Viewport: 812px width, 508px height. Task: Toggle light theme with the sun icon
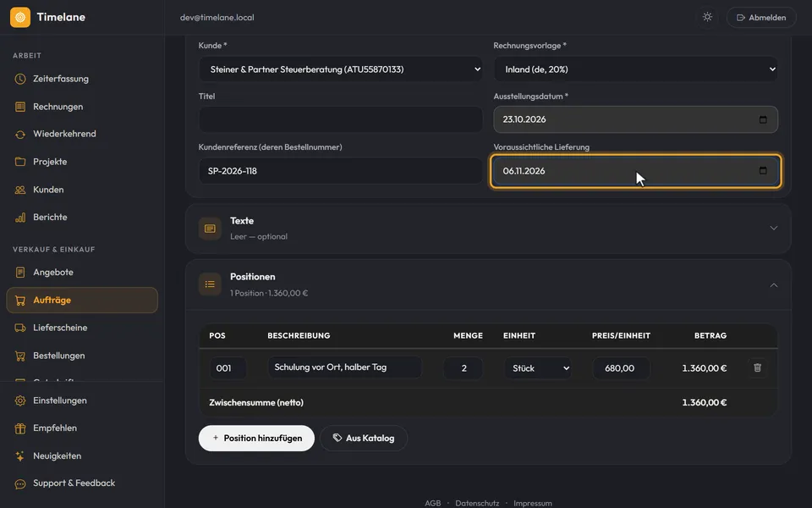[707, 17]
